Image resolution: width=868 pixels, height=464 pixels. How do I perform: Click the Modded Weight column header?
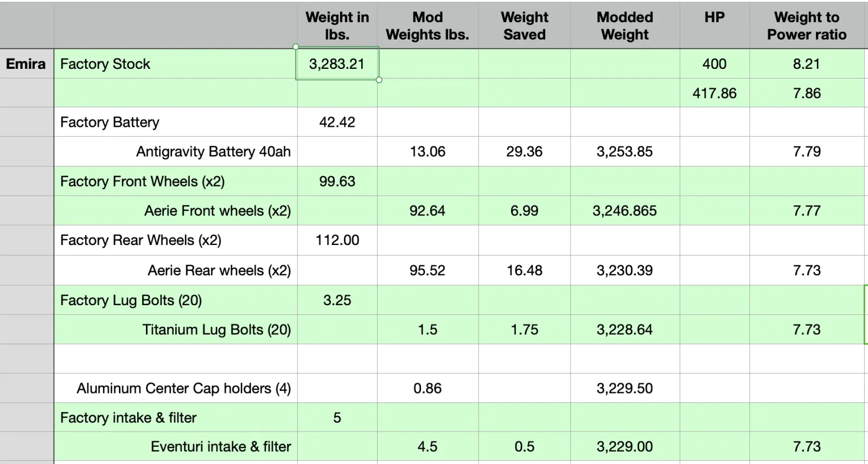[624, 26]
